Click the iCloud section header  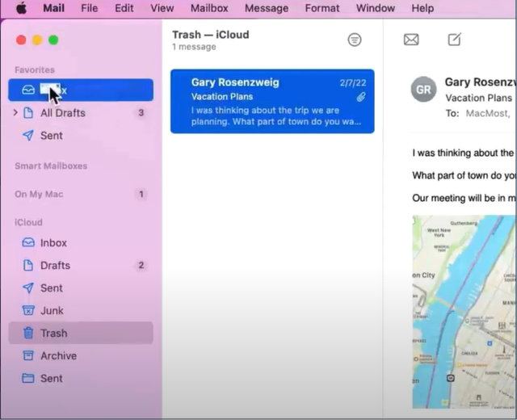[28, 223]
